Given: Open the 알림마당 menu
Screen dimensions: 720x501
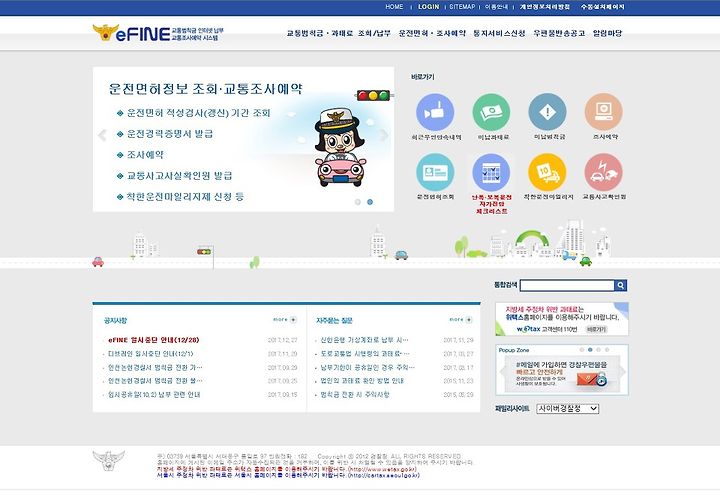Looking at the screenshot, I should point(607,33).
